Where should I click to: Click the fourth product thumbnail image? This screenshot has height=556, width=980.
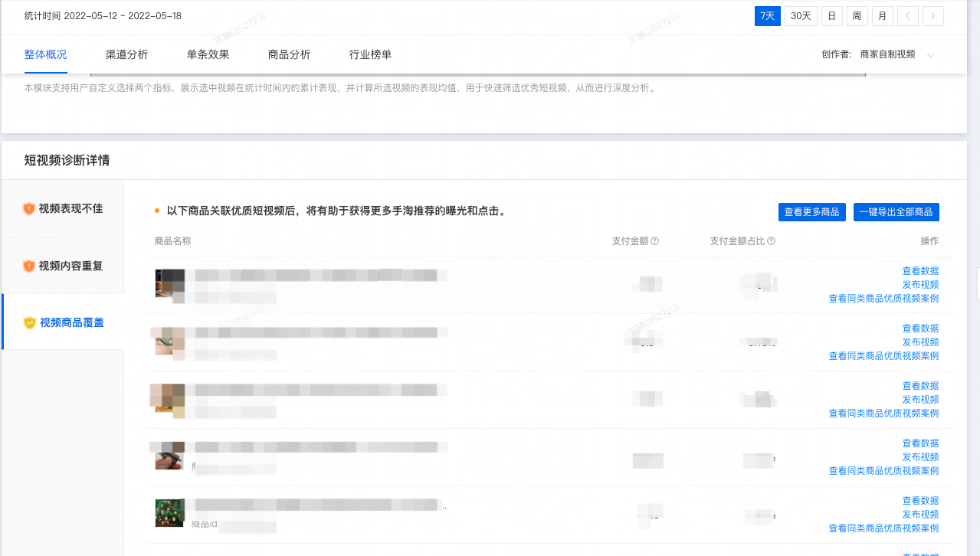tap(169, 456)
